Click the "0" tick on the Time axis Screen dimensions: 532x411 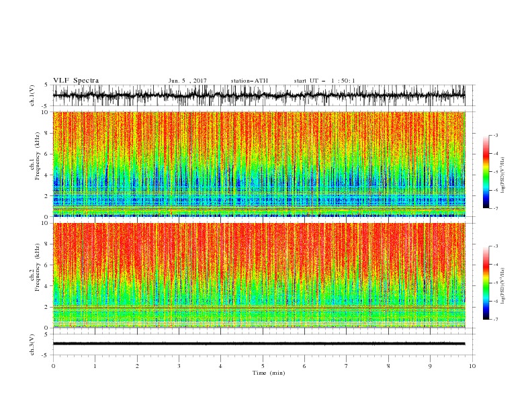click(x=53, y=366)
